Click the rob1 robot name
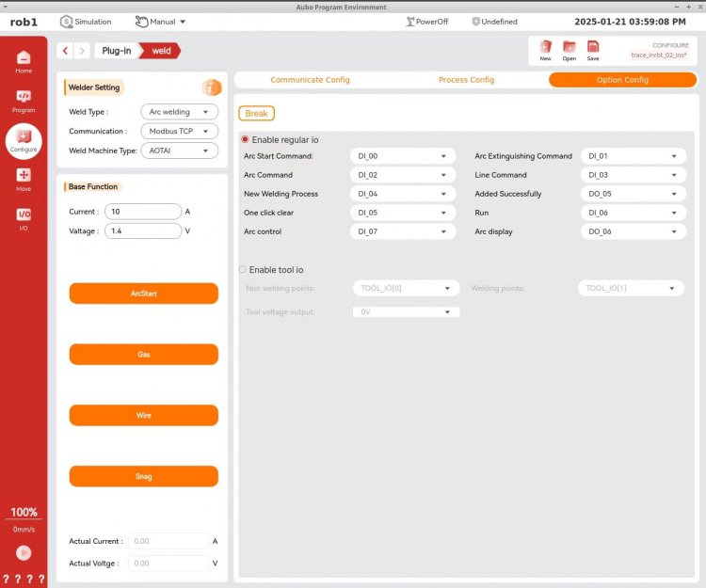Screen dimensions: 706x588 click(x=24, y=22)
